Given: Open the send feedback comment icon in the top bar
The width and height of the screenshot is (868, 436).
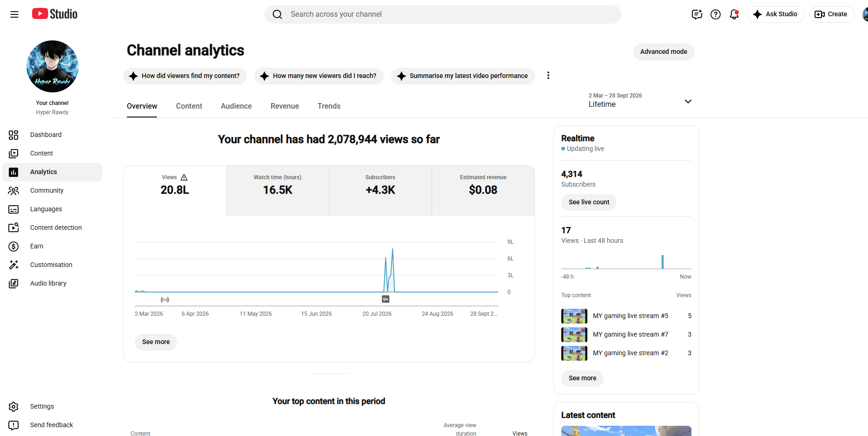Looking at the screenshot, I should [697, 14].
